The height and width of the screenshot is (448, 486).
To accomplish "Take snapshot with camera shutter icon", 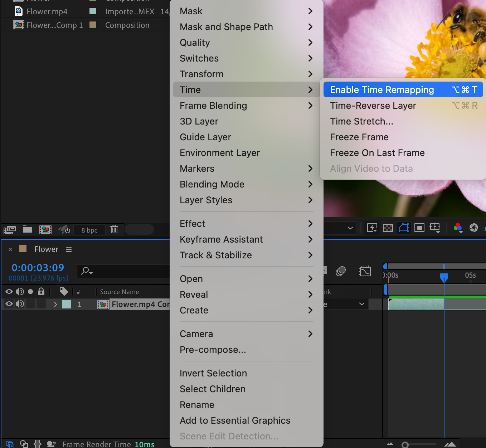I will tap(473, 228).
